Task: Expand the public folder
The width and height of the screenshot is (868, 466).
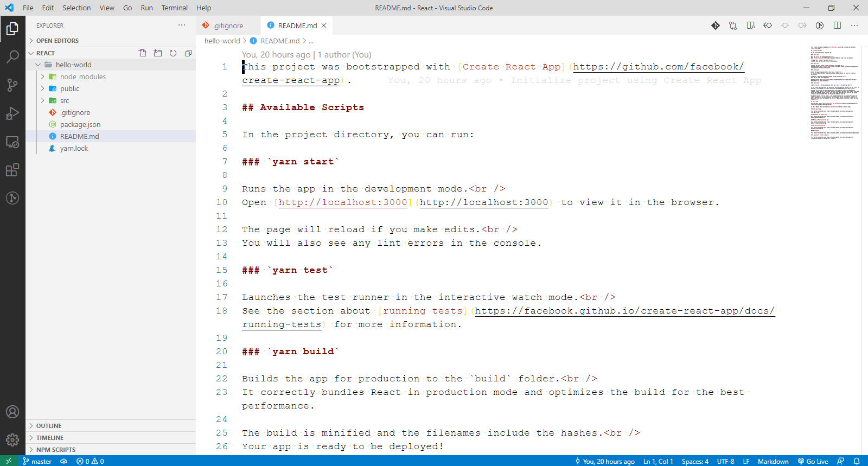Action: [x=111, y=88]
